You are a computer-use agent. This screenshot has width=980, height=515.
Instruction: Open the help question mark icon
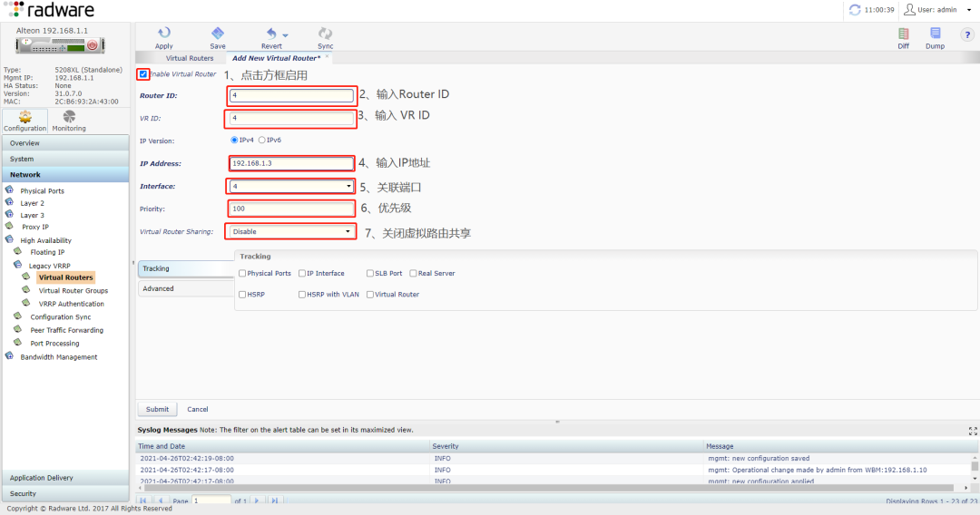tap(966, 34)
